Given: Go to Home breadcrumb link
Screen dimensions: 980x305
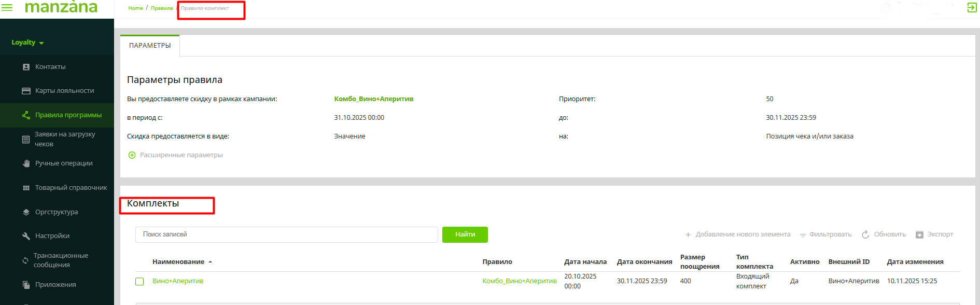Looking at the screenshot, I should pyautogui.click(x=135, y=8).
